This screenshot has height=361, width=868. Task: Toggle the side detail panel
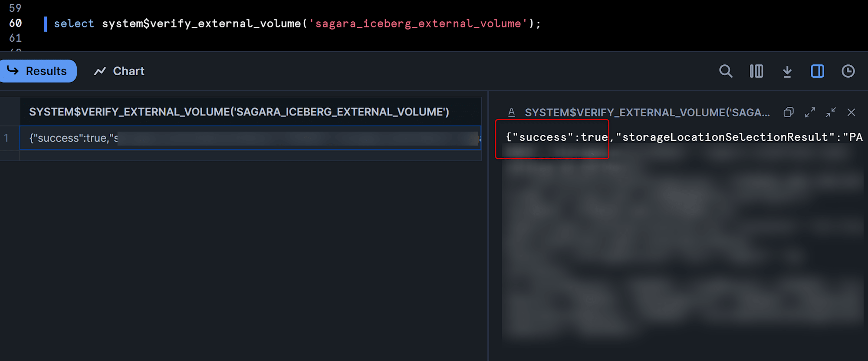tap(818, 71)
